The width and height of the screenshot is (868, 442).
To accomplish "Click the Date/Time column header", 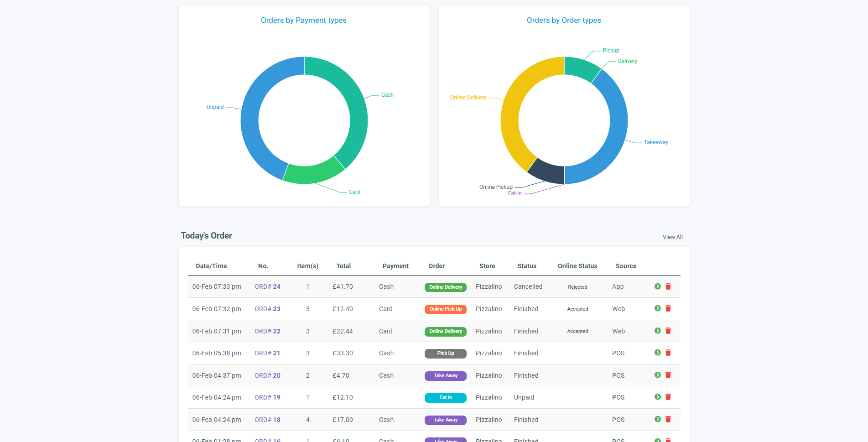I will coord(211,266).
